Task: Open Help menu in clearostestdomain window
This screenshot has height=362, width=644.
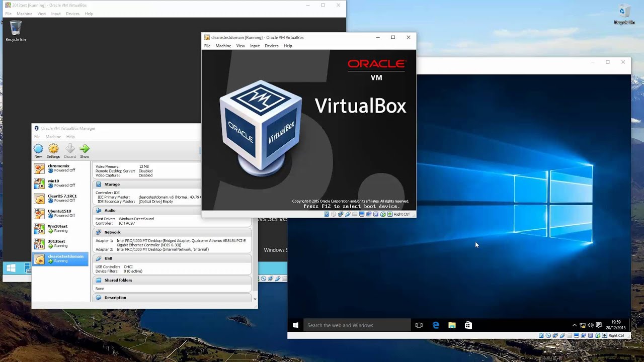Action: pos(288,46)
